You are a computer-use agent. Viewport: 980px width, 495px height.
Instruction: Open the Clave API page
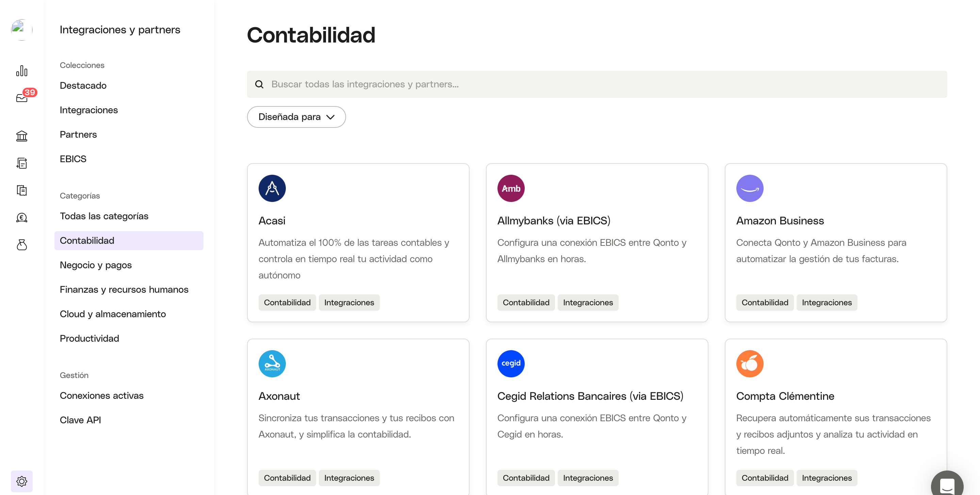click(x=80, y=420)
